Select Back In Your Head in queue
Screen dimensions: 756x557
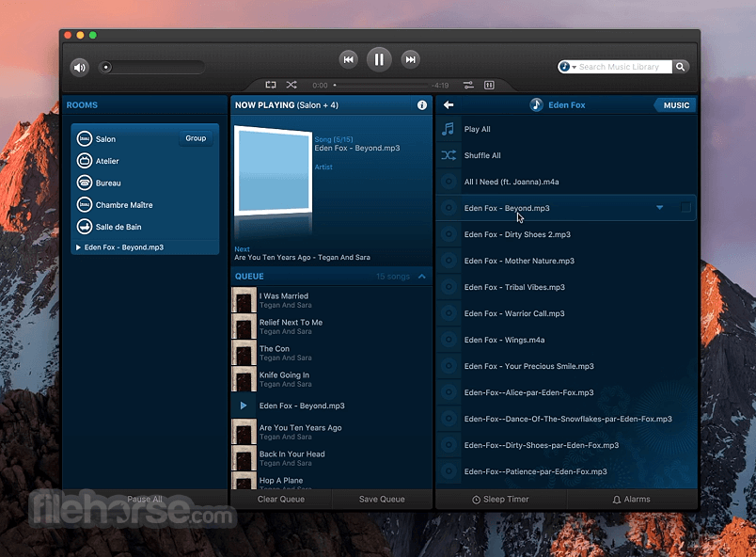[x=331, y=458]
